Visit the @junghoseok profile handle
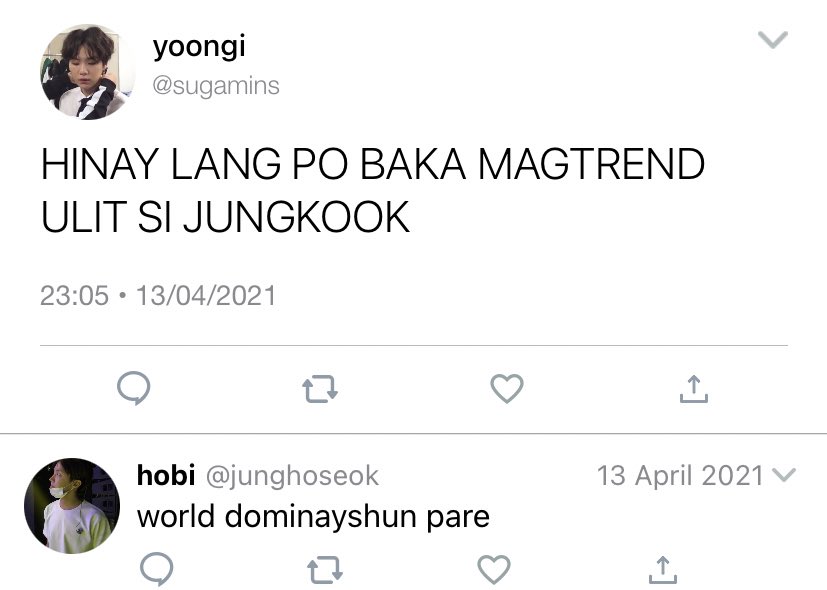 pos(292,476)
